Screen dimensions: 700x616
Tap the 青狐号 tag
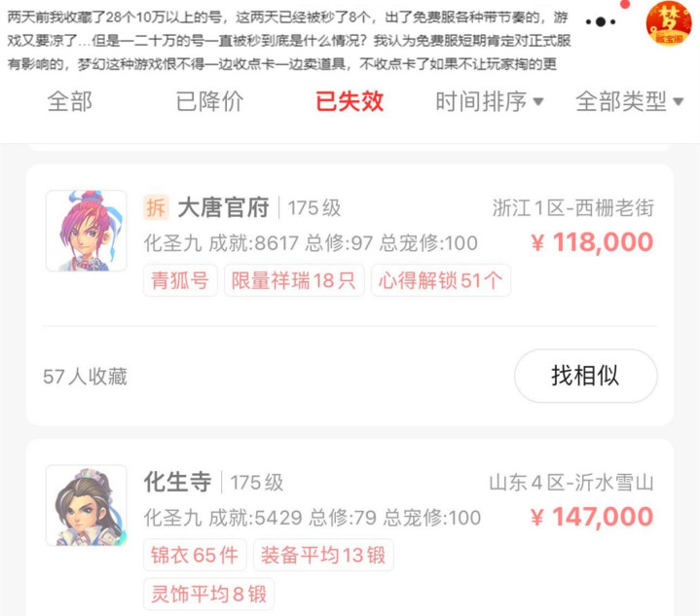[180, 280]
